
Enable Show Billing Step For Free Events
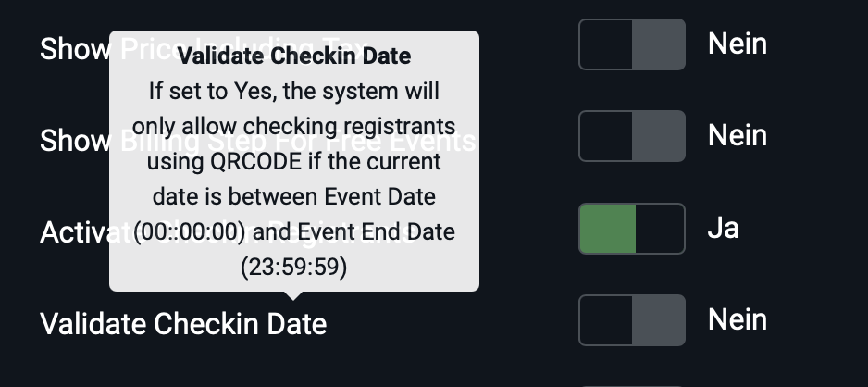[632, 136]
